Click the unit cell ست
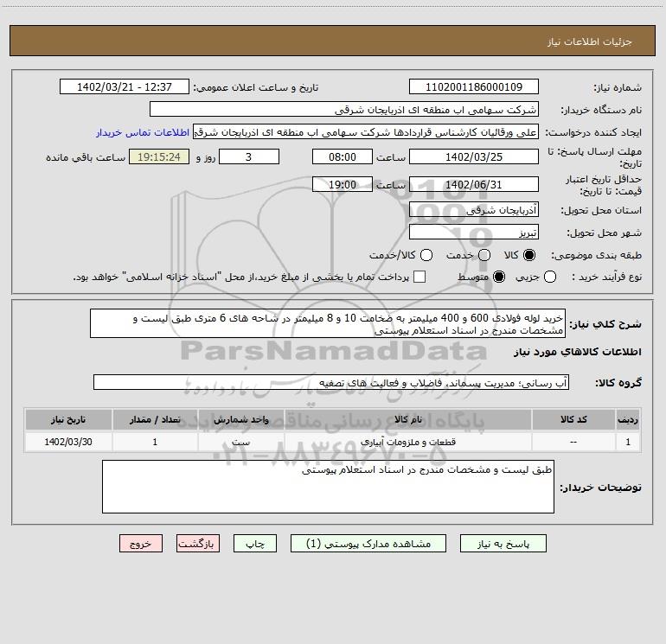The width and height of the screenshot is (666, 644). (240, 442)
